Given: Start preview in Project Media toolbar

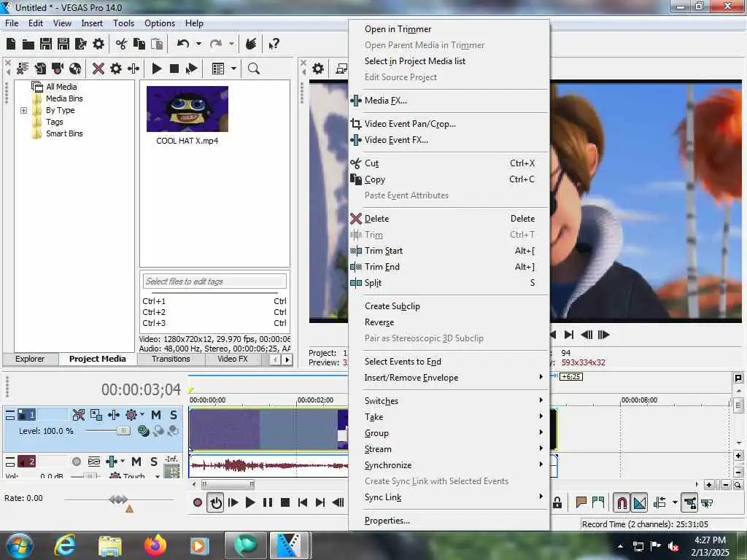Looking at the screenshot, I should [x=156, y=69].
